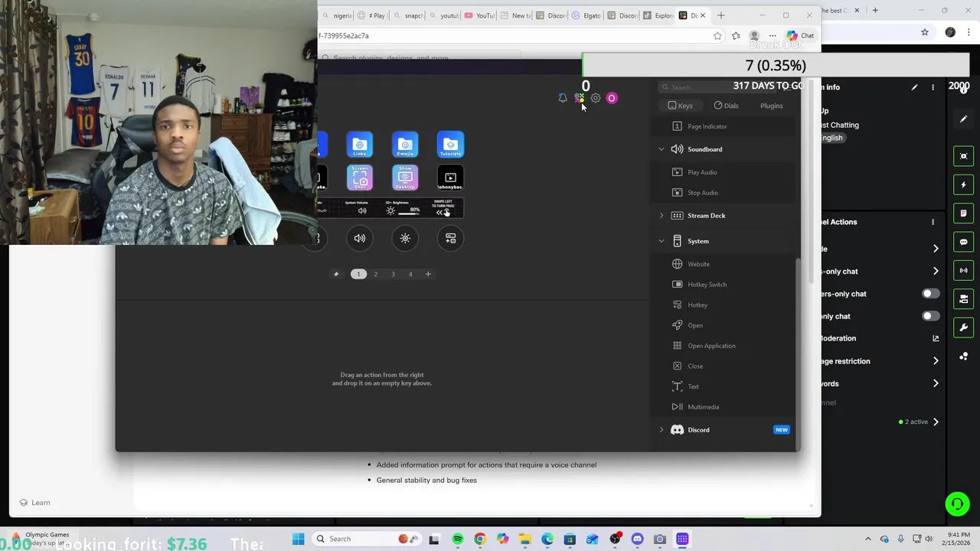Expand the Stream Deck category
The width and height of the screenshot is (980, 551).
[661, 216]
